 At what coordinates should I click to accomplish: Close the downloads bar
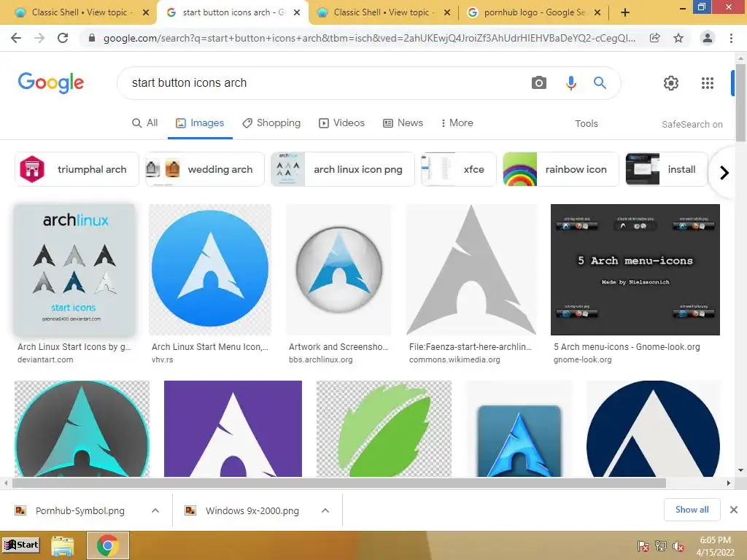734,510
